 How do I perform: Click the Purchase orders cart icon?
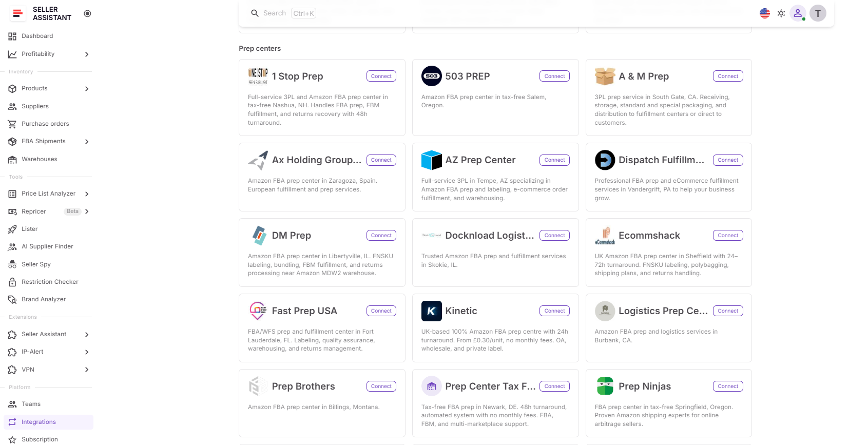click(x=12, y=124)
